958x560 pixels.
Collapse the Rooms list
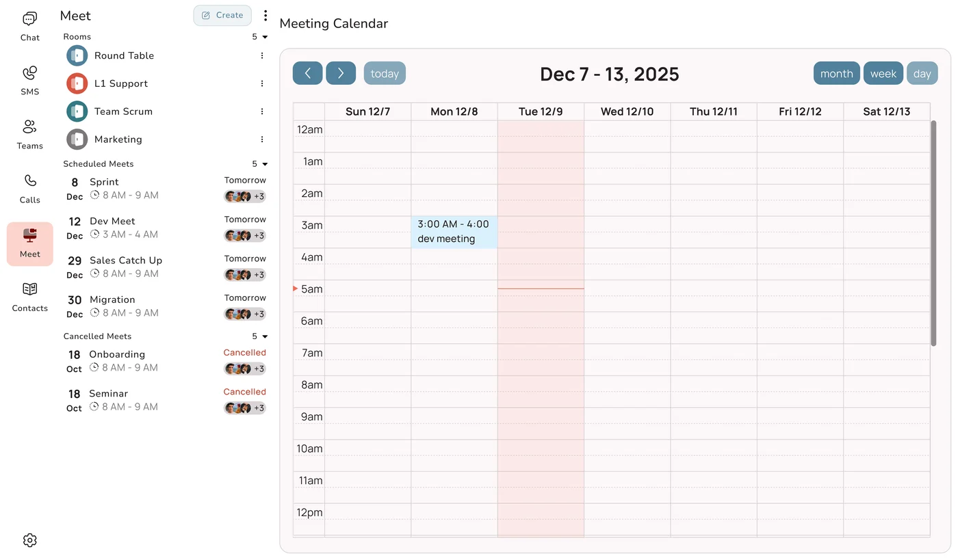click(265, 37)
